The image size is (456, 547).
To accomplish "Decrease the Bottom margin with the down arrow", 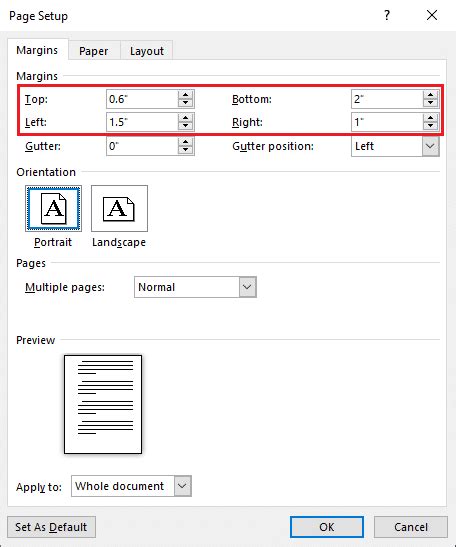I will (431, 103).
